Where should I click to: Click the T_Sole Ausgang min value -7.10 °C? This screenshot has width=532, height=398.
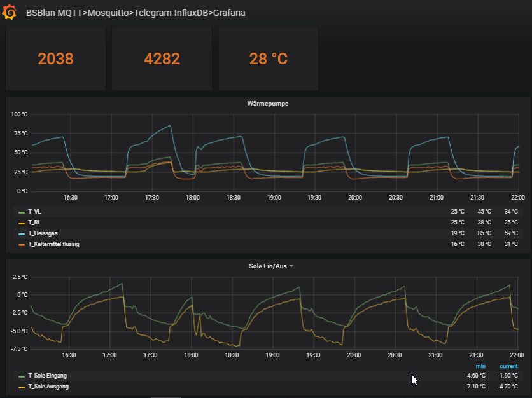(x=475, y=387)
